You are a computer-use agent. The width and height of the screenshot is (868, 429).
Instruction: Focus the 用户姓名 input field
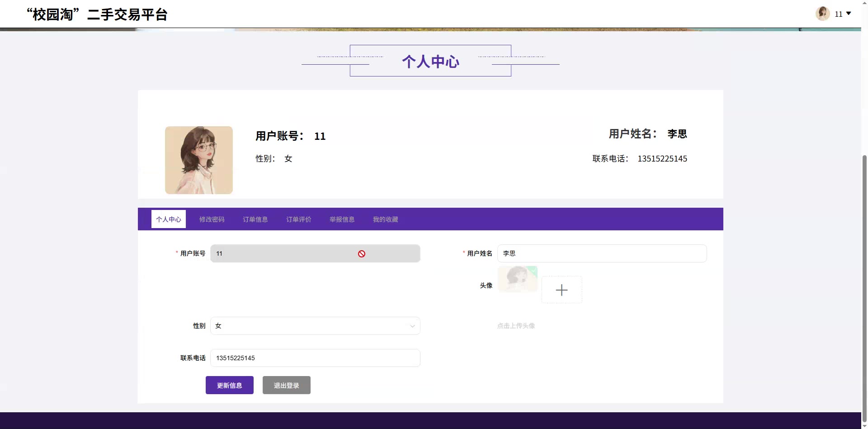(x=601, y=253)
